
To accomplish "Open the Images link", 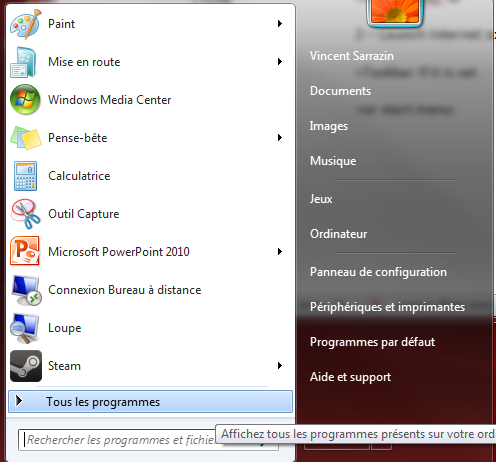I will tap(329, 126).
